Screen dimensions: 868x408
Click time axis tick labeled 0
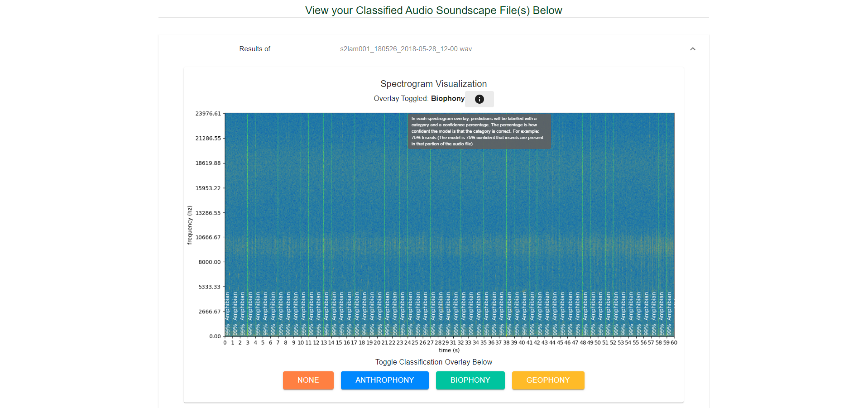225,343
